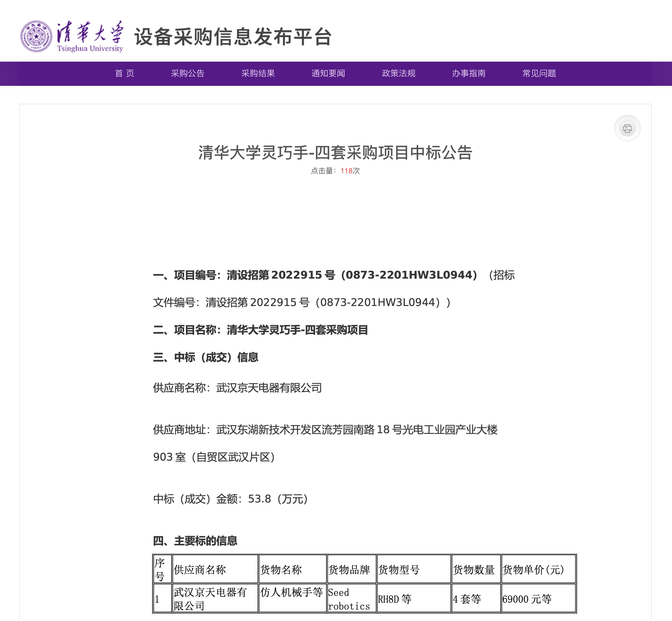Click the Tsinghua University logo
Image resolution: width=672 pixels, height=621 pixels.
[x=72, y=36]
